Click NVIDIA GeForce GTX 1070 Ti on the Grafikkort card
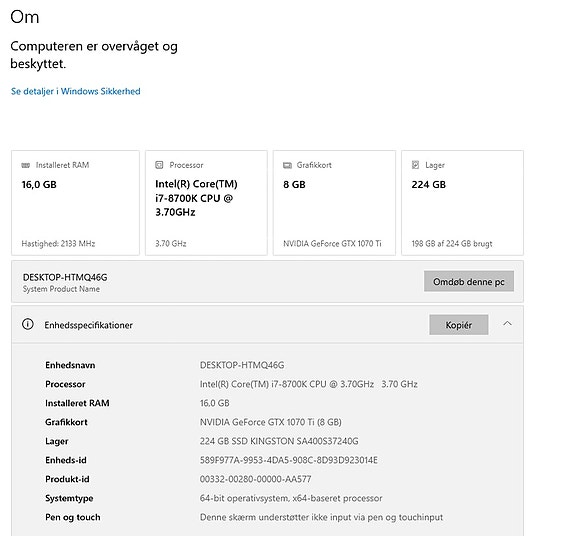 pyautogui.click(x=332, y=244)
